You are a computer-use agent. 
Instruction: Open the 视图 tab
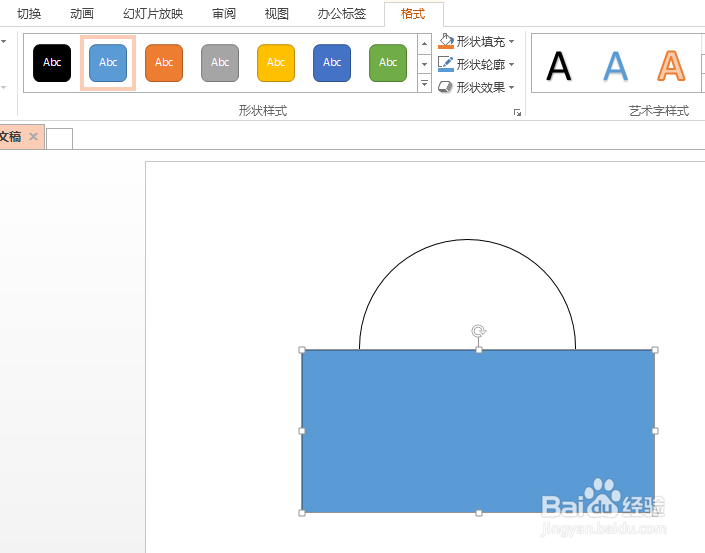click(277, 14)
